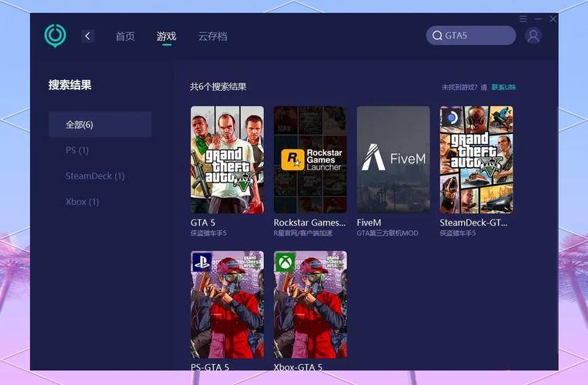588x385 pixels.
Task: Filter results by PS (1)
Action: 77,150
